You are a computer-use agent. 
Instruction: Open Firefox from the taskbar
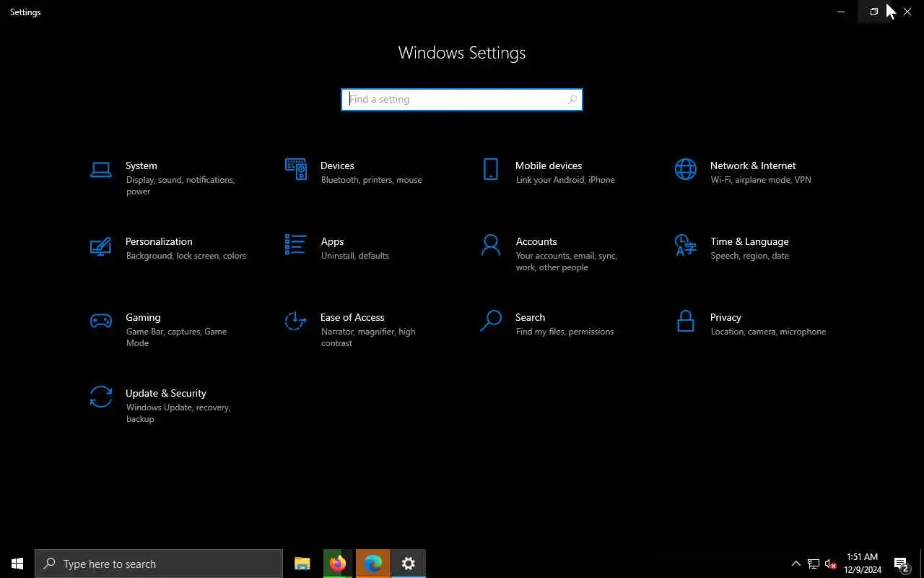click(x=338, y=564)
